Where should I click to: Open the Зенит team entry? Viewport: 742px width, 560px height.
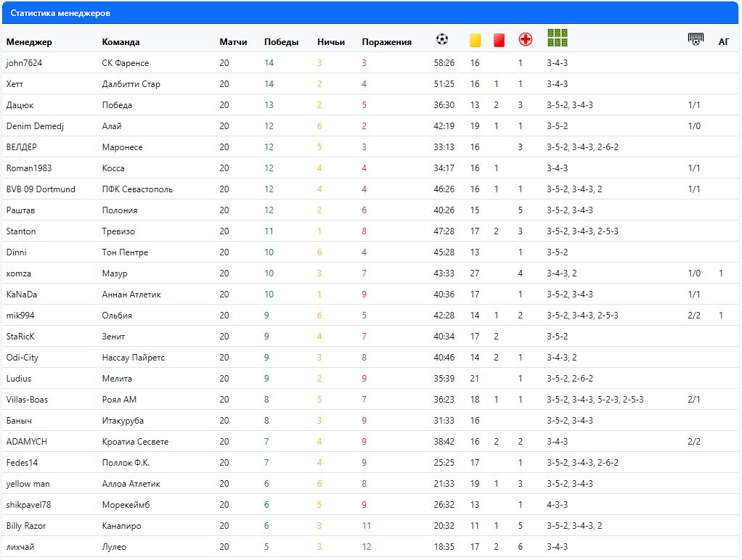click(113, 337)
